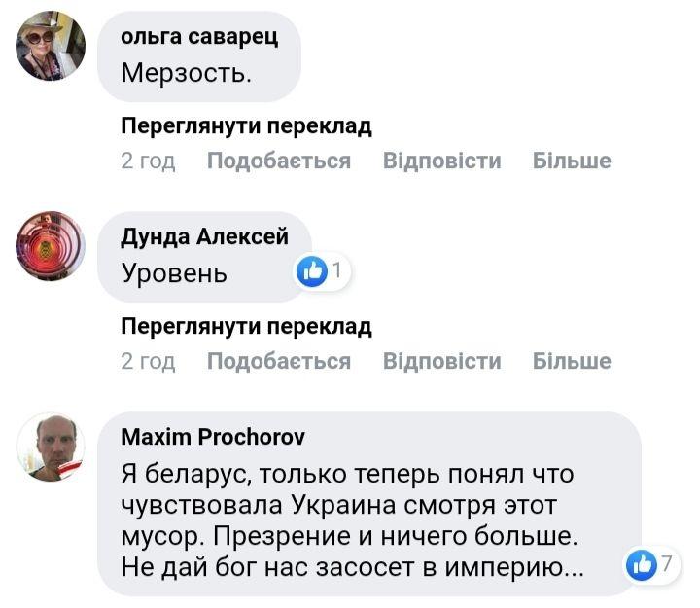Click Maxim Prochorov's comment text bubble
Screen dimensions: 700x608
pyautogui.click(x=369, y=520)
